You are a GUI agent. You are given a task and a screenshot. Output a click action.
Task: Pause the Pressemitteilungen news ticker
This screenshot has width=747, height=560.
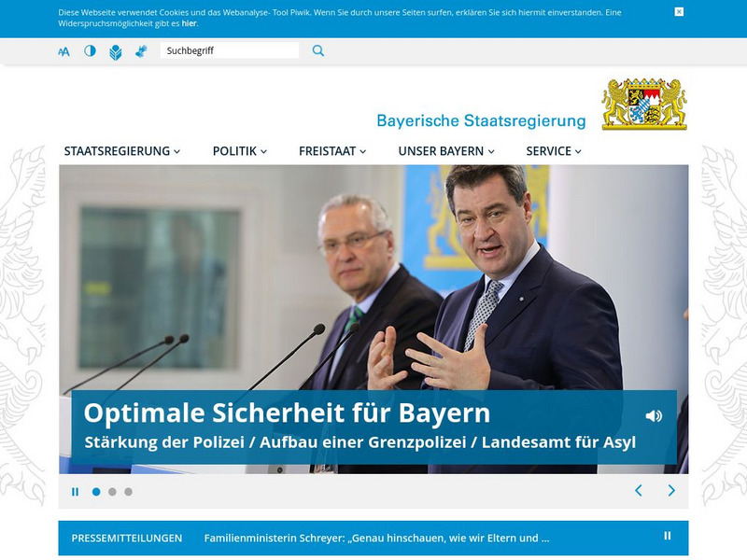click(667, 537)
